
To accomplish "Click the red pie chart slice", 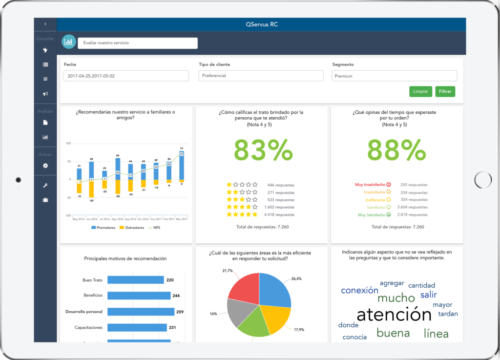I will (x=246, y=288).
